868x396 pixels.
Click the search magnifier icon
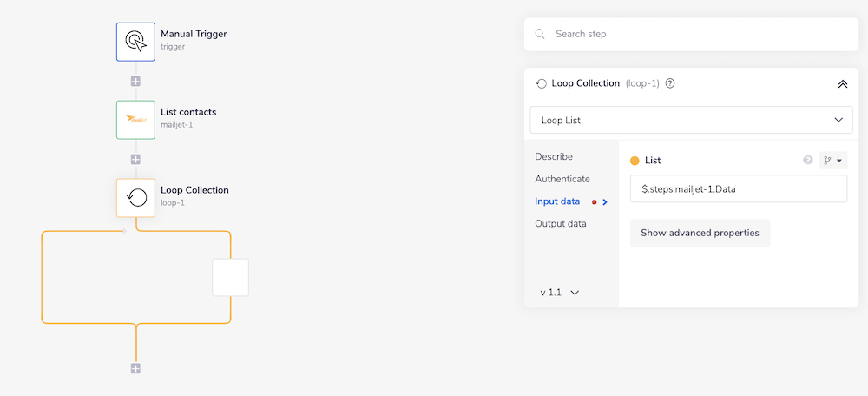pos(540,34)
